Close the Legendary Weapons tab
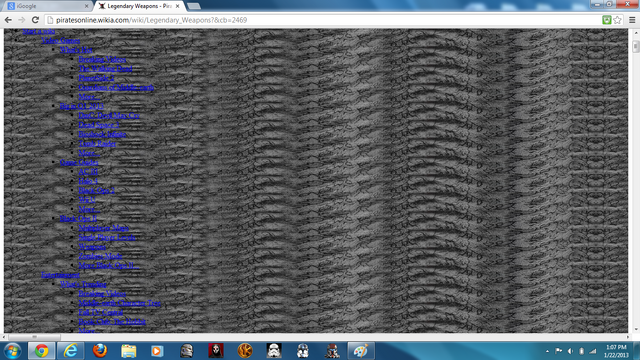The width and height of the screenshot is (640, 360). 178,6
